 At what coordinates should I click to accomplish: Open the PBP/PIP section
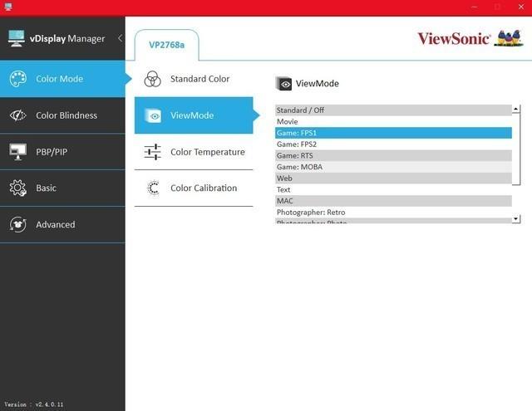point(62,152)
